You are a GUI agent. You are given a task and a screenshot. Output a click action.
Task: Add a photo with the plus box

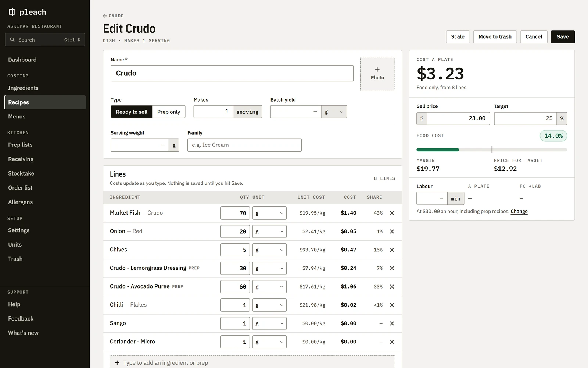(377, 74)
